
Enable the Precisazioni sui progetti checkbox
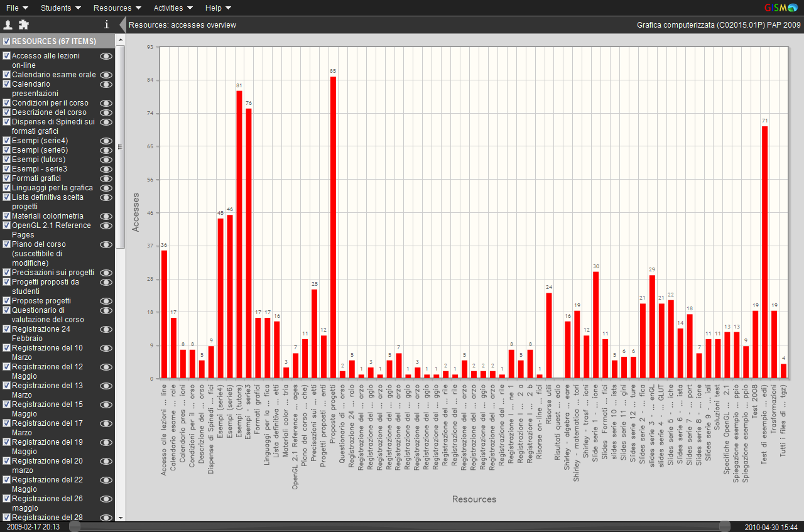pos(6,272)
